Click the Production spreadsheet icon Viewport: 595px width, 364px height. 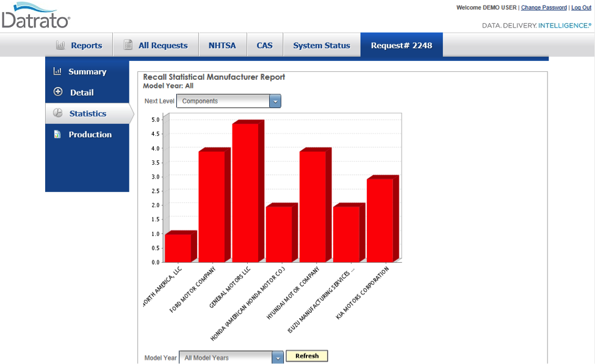point(57,134)
